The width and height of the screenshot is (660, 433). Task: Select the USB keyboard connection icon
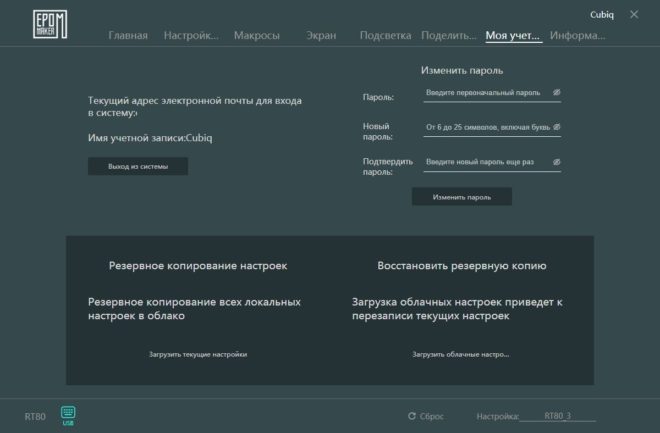(x=68, y=415)
